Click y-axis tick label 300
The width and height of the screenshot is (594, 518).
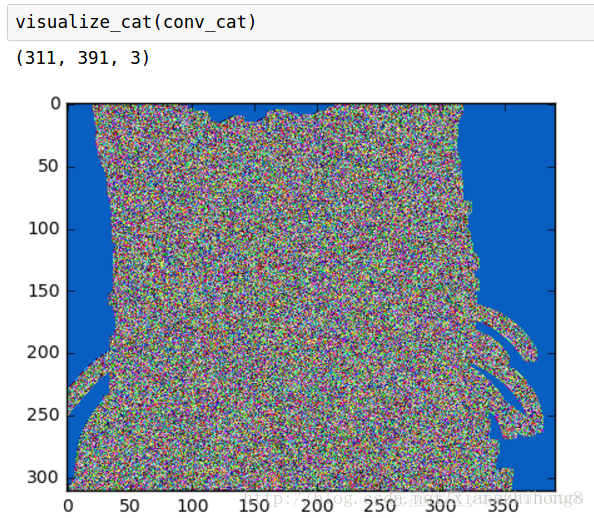coord(44,477)
